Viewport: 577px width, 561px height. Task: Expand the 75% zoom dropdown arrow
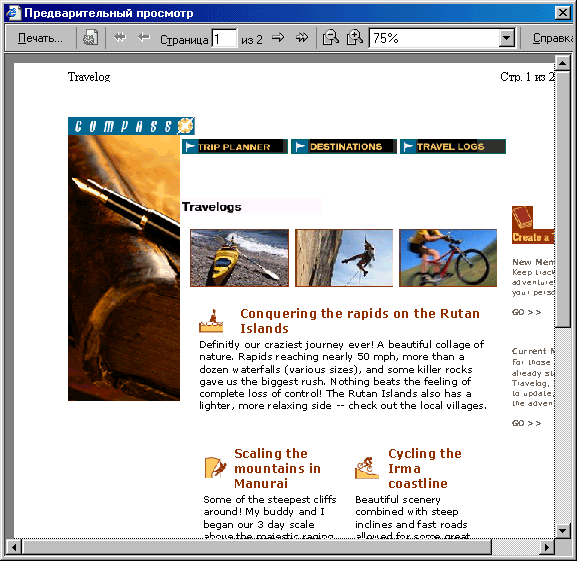tap(507, 38)
